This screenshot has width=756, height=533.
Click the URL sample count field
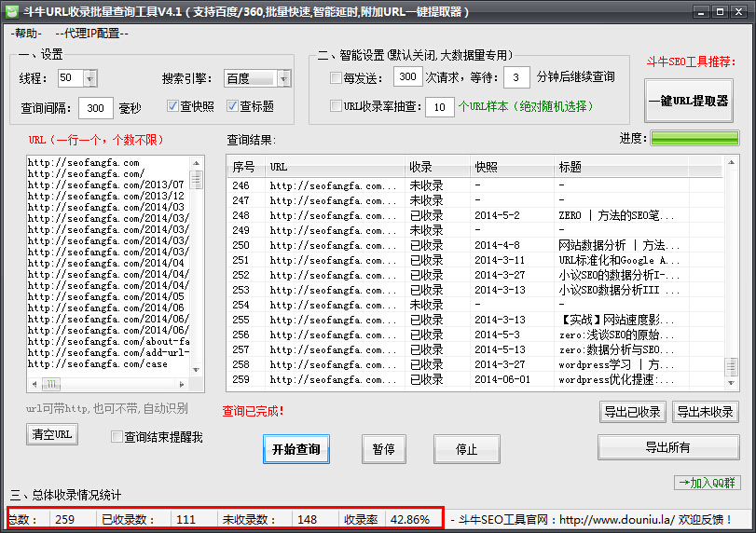point(439,107)
